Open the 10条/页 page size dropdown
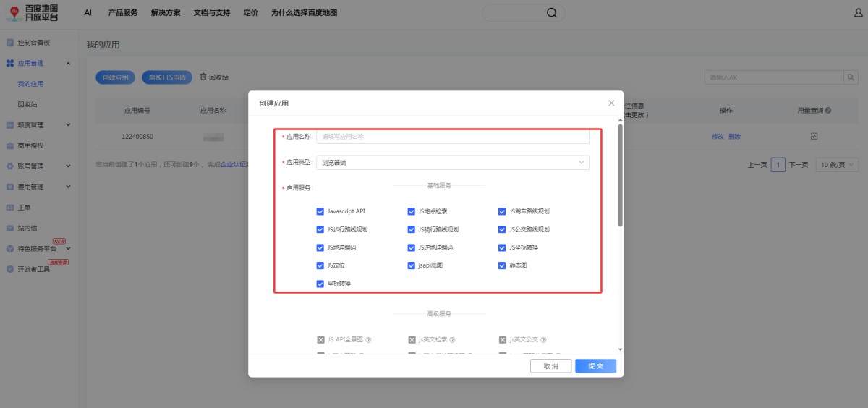This screenshot has width=868, height=408. [837, 165]
